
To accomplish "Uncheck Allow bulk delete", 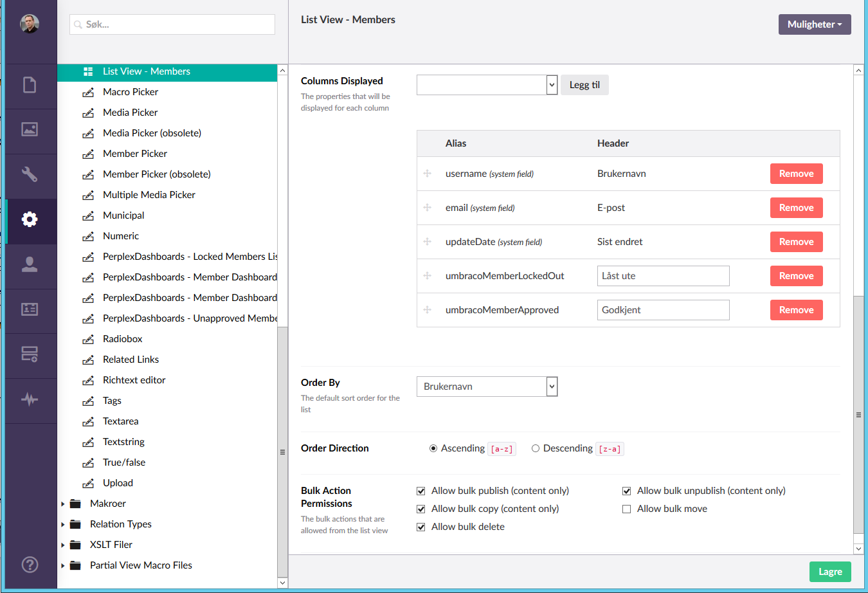I will coord(421,527).
